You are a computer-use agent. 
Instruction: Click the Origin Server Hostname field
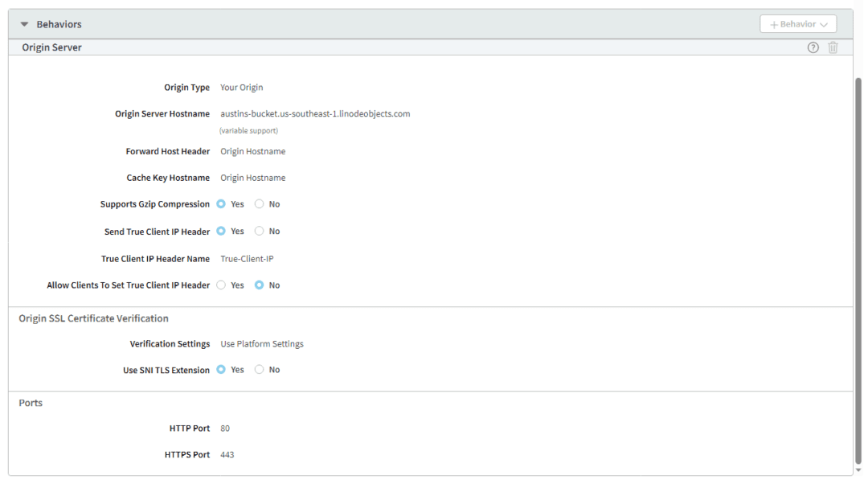pyautogui.click(x=315, y=114)
